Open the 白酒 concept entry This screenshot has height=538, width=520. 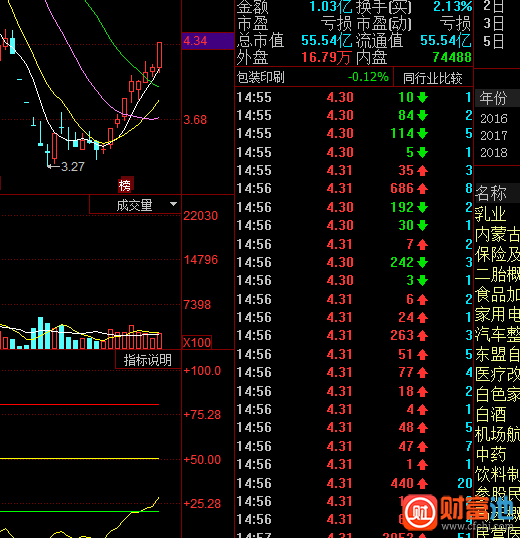pos(491,414)
